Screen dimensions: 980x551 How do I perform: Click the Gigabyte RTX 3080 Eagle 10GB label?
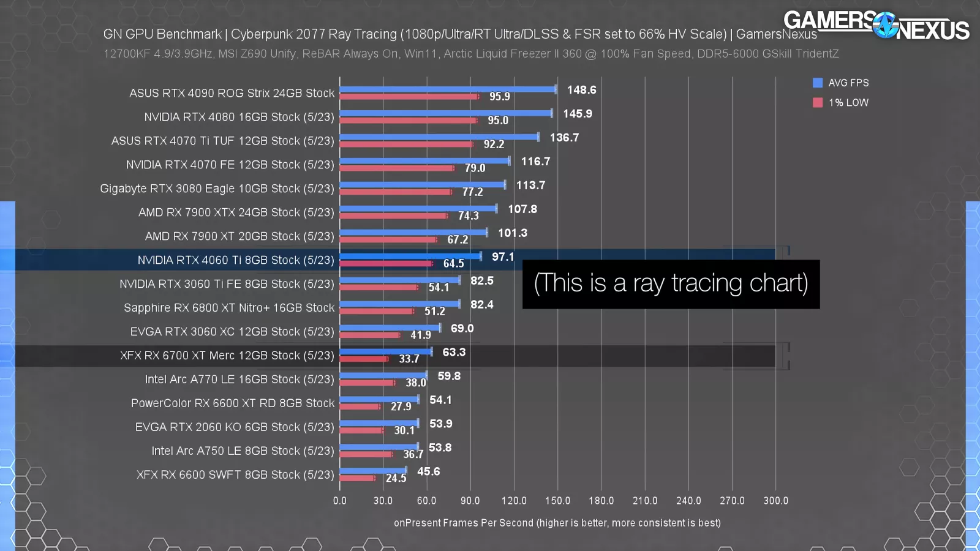click(217, 189)
